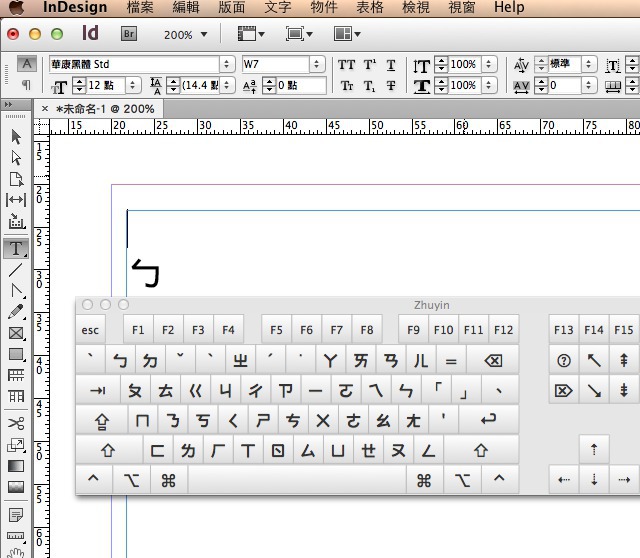Toggle Underline formatting
The width and height of the screenshot is (640, 558).
click(391, 64)
